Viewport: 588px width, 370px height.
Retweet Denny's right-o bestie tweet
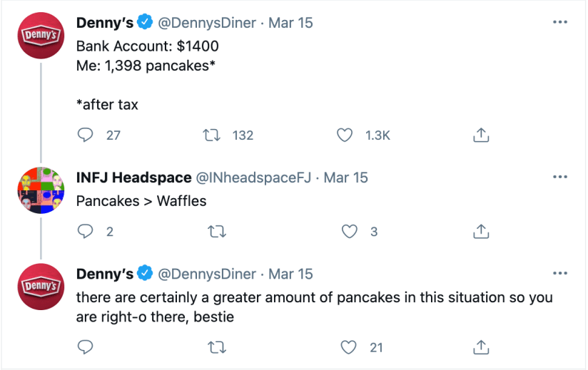pos(211,347)
